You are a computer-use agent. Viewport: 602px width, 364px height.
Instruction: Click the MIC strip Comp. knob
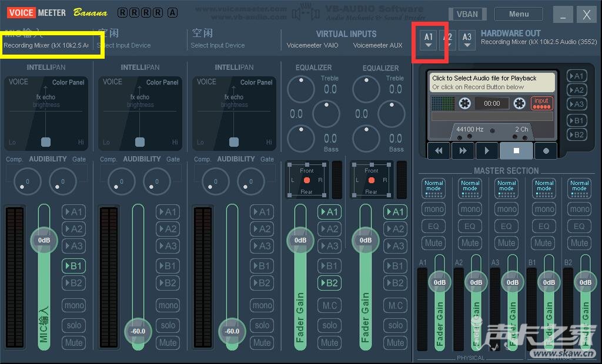point(27,181)
